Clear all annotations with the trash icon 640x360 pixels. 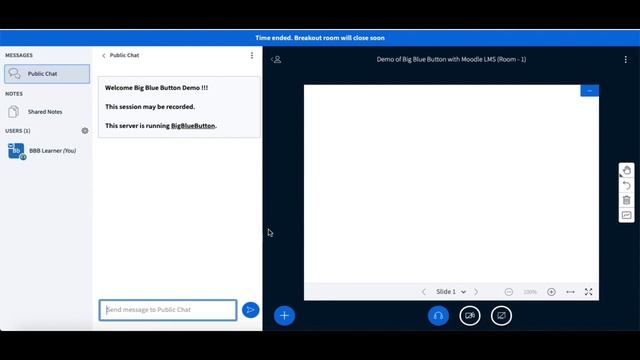pyautogui.click(x=627, y=200)
